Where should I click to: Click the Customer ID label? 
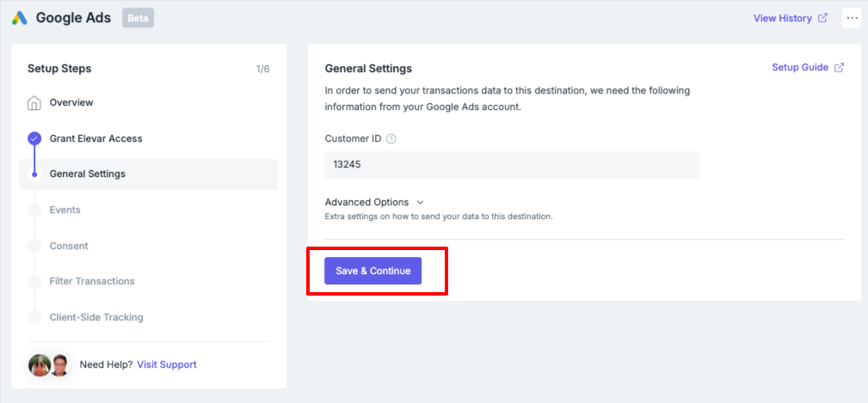[x=353, y=138]
